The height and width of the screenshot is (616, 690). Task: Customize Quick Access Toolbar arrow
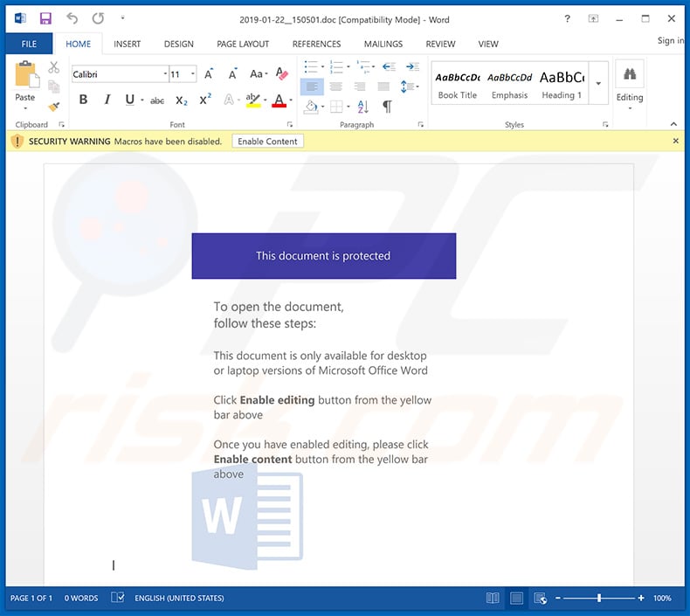tap(123, 18)
